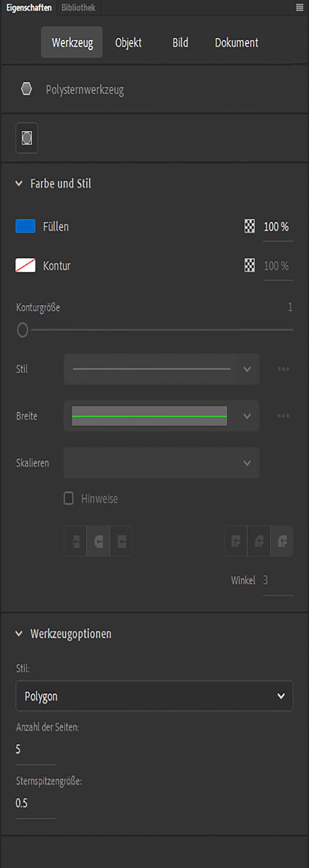Open width profile options ellipsis next to Breite
Image resolution: width=309 pixels, height=868 pixels.
tap(284, 416)
